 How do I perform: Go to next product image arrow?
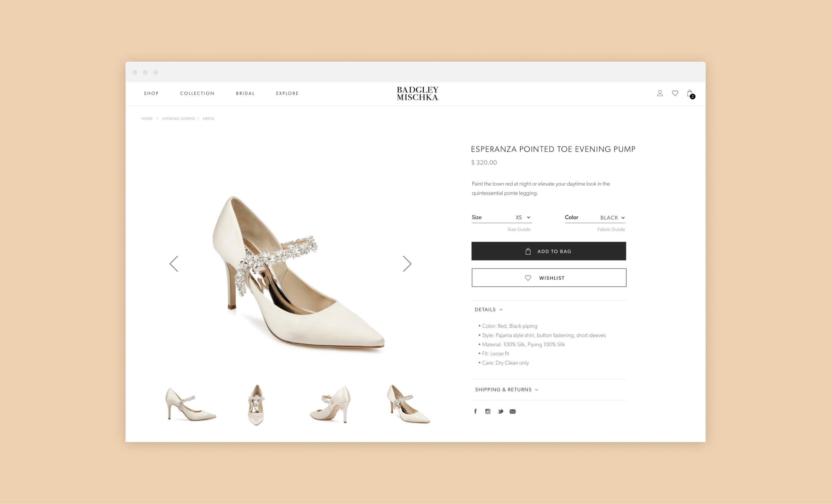click(x=407, y=264)
